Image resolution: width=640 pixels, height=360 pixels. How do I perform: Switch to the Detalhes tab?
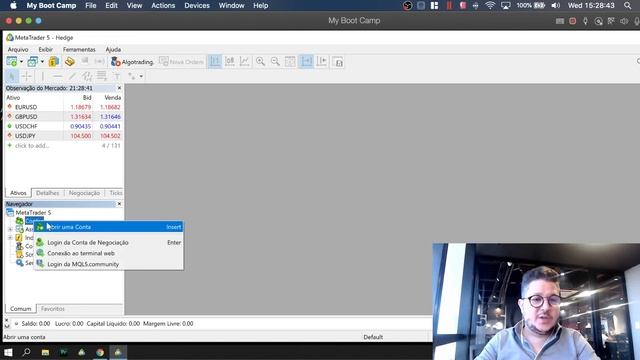point(48,193)
